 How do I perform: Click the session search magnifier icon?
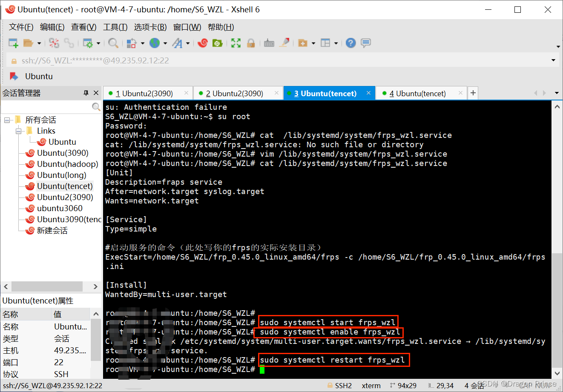pos(96,107)
